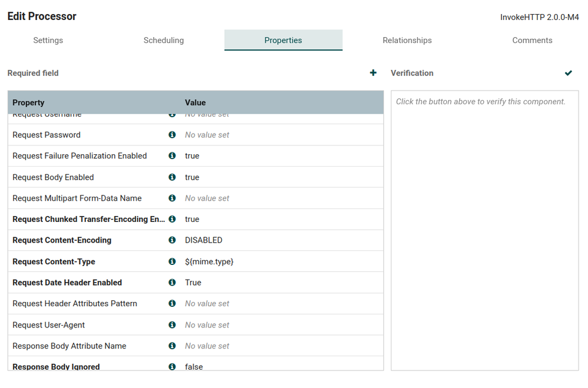
Task: Show info for Request Multipart Form-Data Name
Action: (x=172, y=198)
